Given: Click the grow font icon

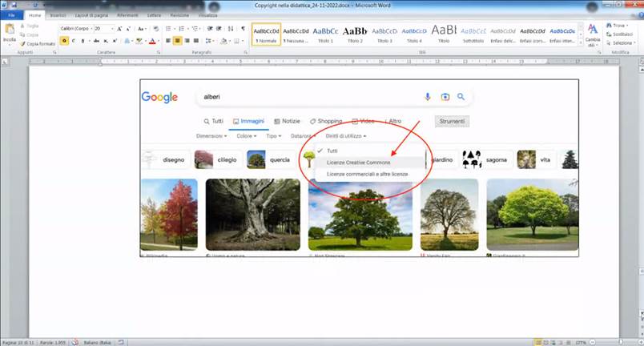Looking at the screenshot, I should (x=119, y=29).
